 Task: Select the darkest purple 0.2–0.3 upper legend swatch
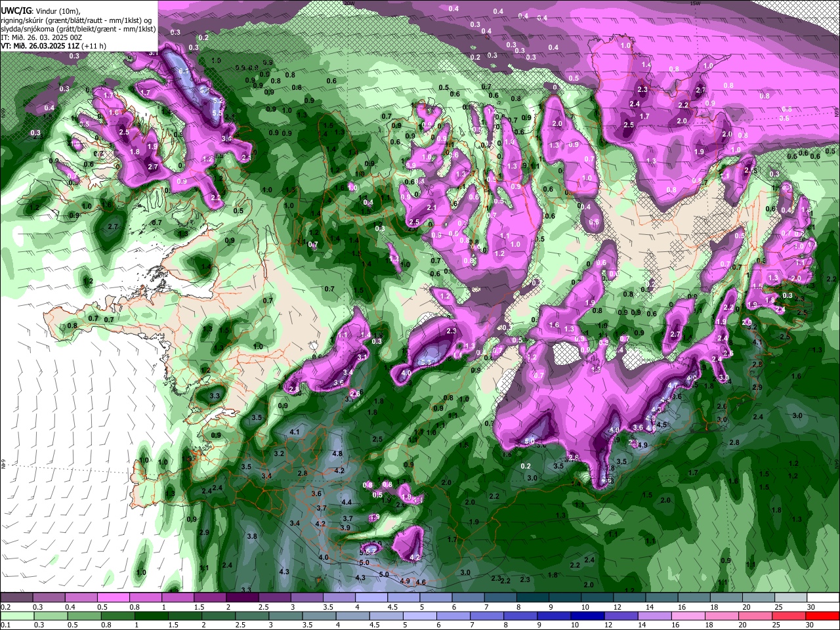point(16,598)
